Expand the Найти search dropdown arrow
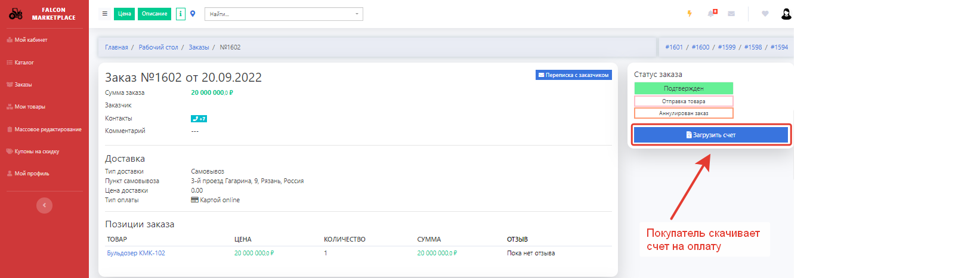Viewport: 980px width, 278px height. pyautogui.click(x=357, y=14)
